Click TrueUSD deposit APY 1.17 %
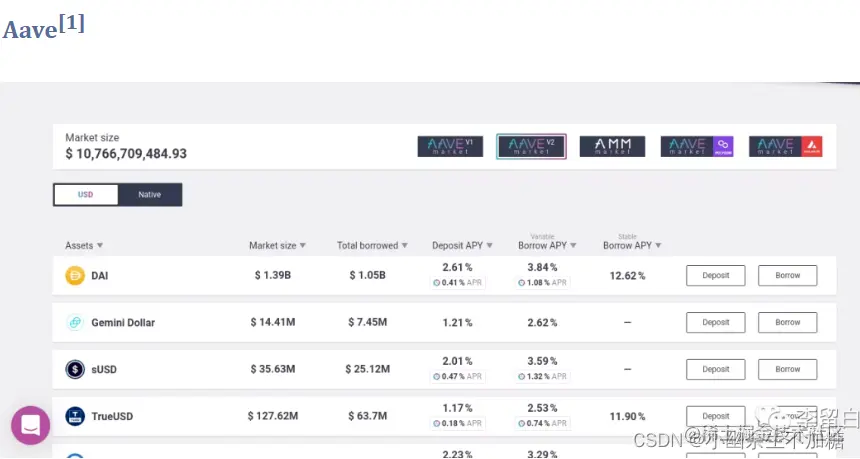Image resolution: width=860 pixels, height=459 pixels. point(457,408)
